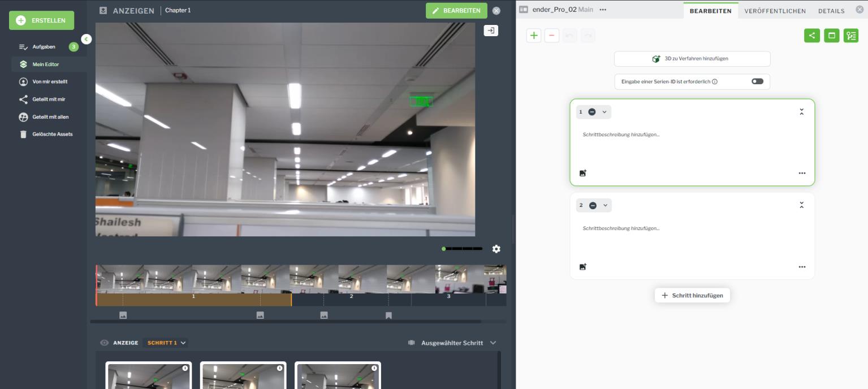The height and width of the screenshot is (389, 868).
Task: Click the Schritt hinzufügen button
Action: point(692,295)
